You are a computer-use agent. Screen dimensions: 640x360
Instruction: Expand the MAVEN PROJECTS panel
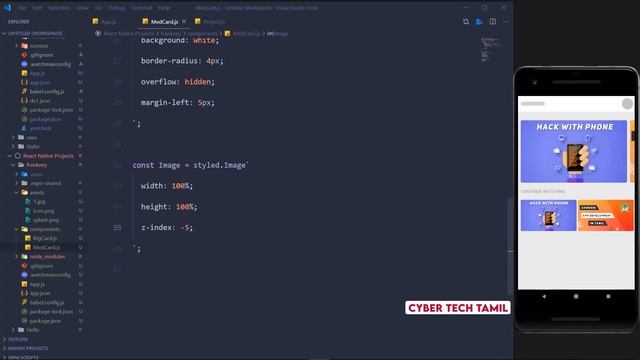click(x=4, y=348)
